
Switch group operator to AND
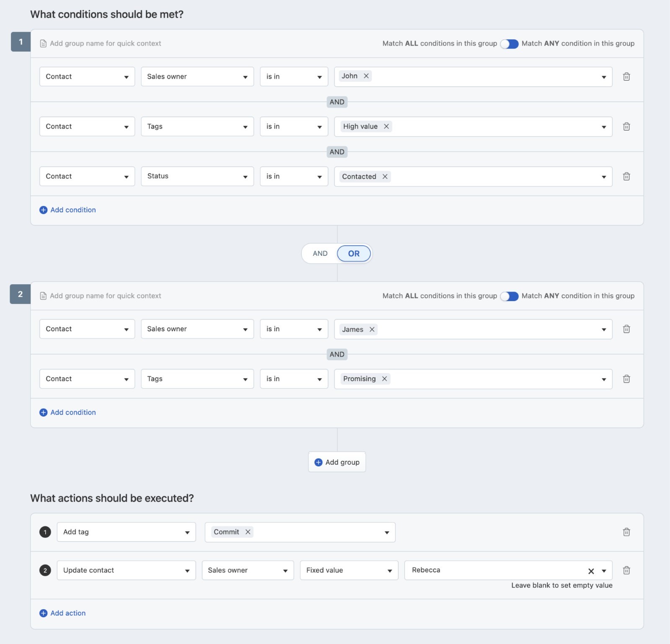point(320,253)
